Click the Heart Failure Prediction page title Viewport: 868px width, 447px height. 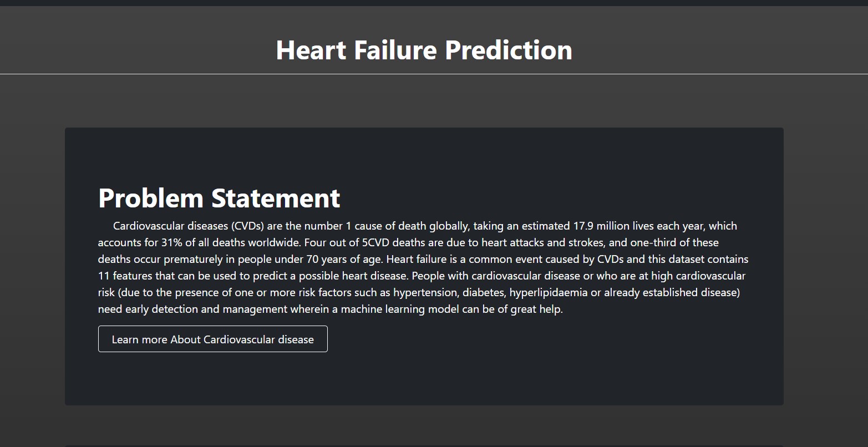point(424,50)
